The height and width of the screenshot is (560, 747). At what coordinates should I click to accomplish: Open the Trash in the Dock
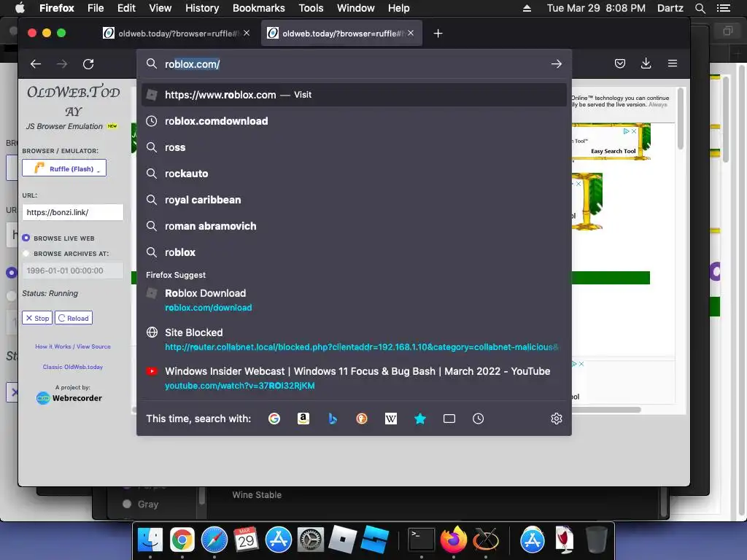tap(596, 540)
